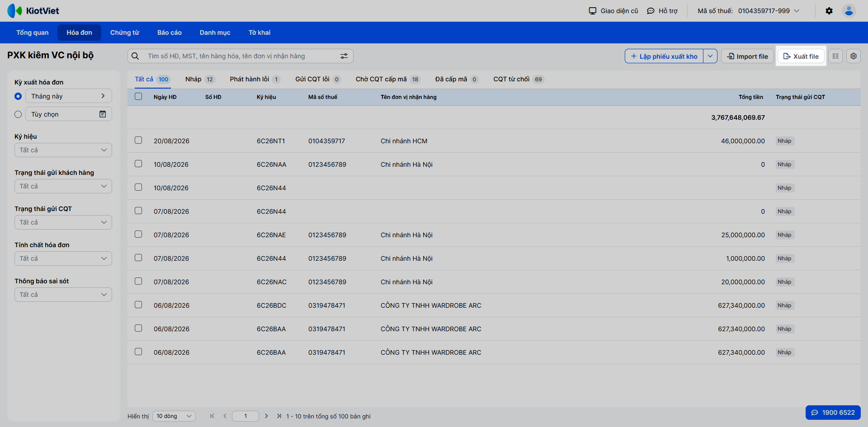Open the table settings gear icon
Screen dimensions: 868x427
coord(854,56)
